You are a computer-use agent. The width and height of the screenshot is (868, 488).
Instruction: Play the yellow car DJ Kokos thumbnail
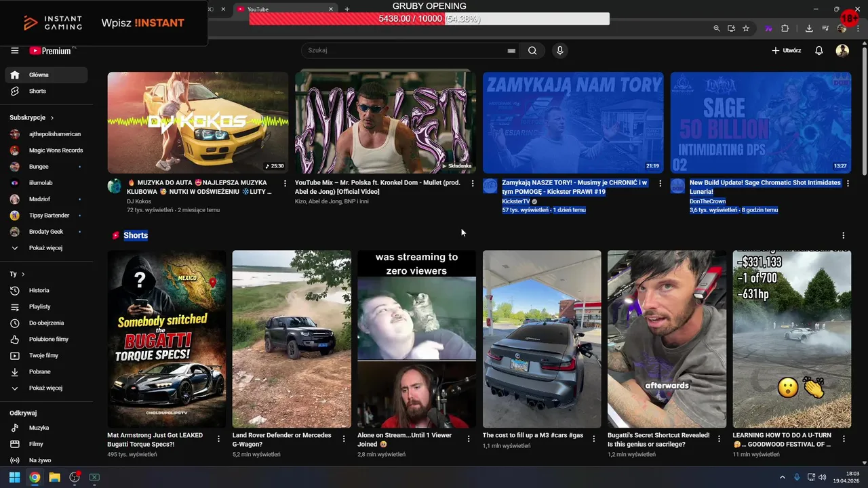pos(198,123)
